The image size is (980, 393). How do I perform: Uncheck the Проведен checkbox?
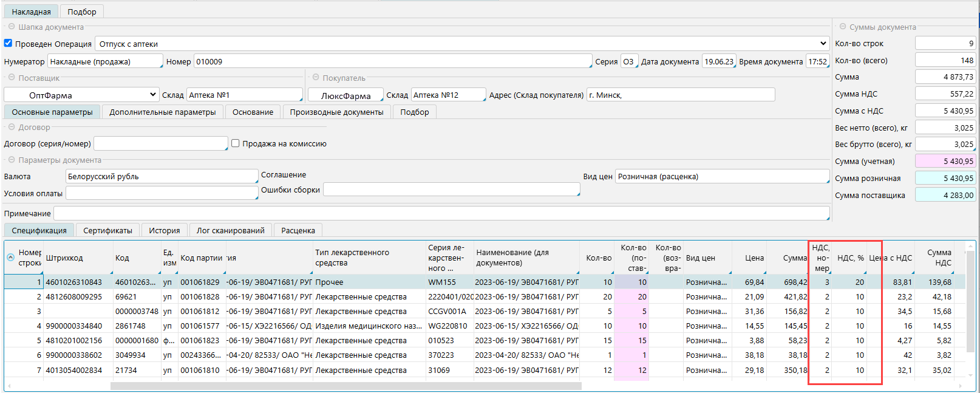[x=9, y=43]
